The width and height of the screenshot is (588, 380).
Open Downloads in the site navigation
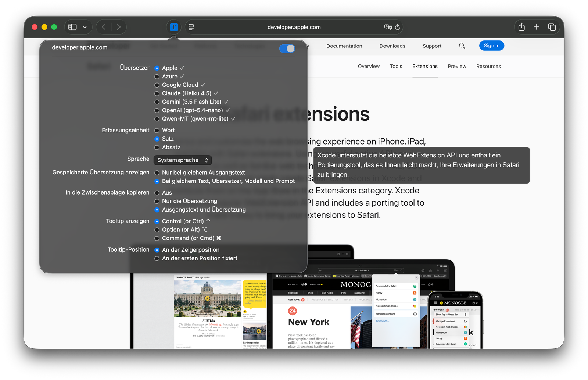tap(392, 46)
